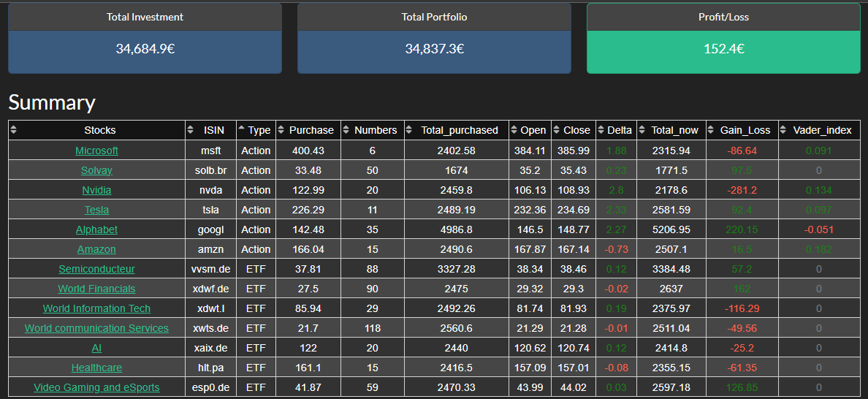Follow the Tesla link in Stocks column
Viewport: 868px width, 399px height.
96,210
